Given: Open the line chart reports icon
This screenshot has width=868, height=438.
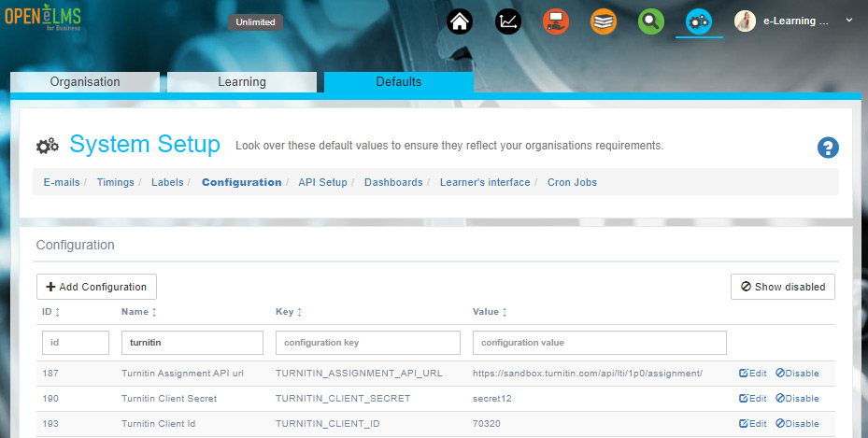Looking at the screenshot, I should 508,21.
